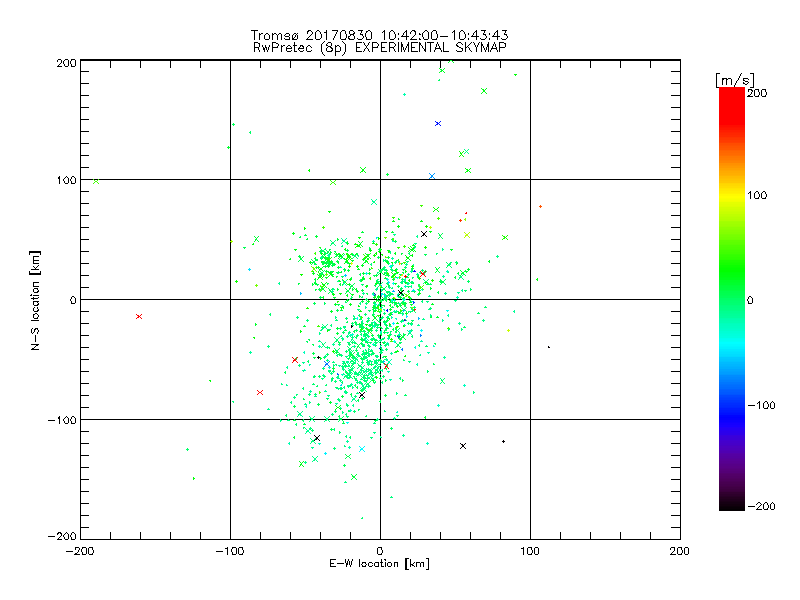This screenshot has height=600, width=800.
Task: Click the red cross marker near x=-160 km
Action: (139, 317)
